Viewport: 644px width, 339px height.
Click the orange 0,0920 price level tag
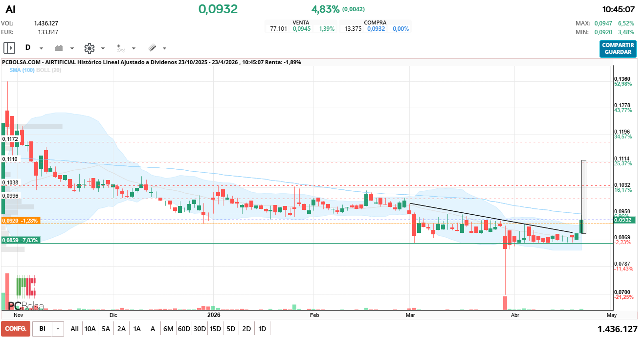click(20, 221)
